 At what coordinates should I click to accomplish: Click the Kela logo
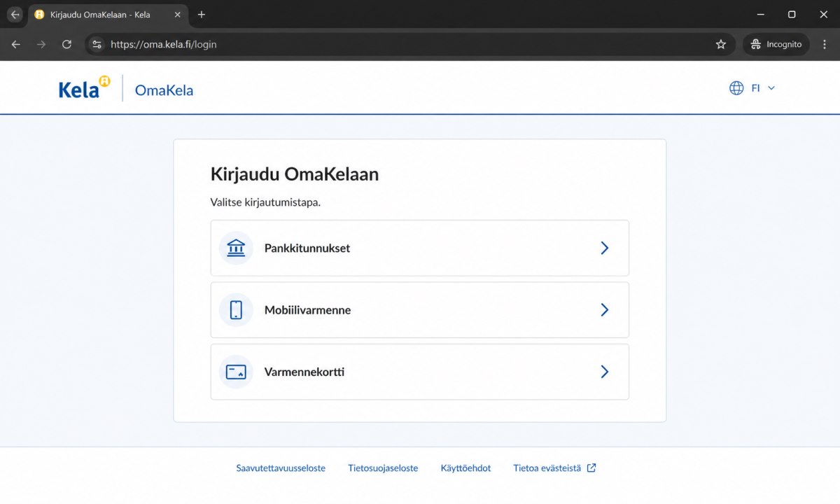point(84,87)
